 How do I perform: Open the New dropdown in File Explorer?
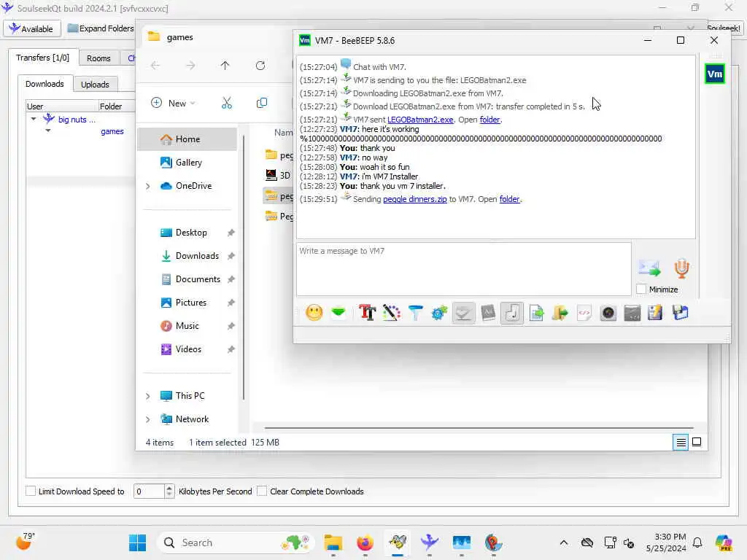pos(173,103)
